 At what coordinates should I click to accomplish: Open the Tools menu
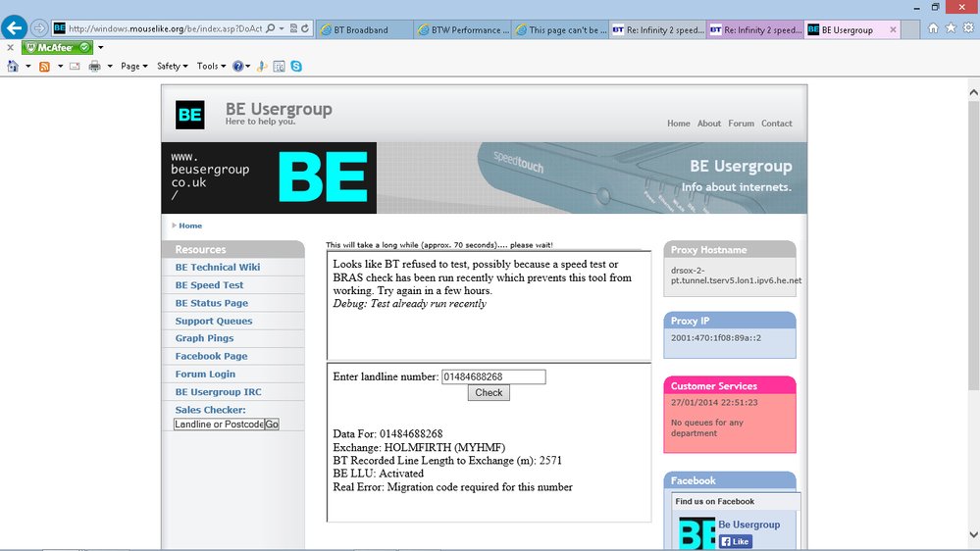coord(211,67)
